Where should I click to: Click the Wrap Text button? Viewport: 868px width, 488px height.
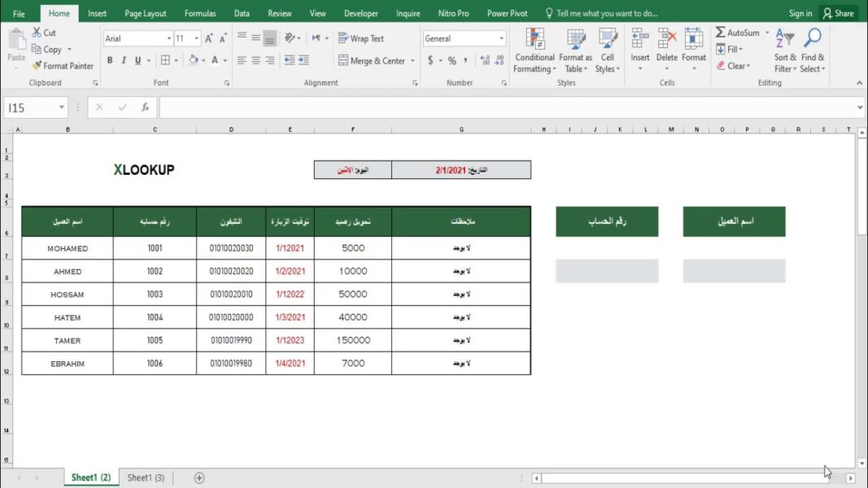pyautogui.click(x=361, y=38)
